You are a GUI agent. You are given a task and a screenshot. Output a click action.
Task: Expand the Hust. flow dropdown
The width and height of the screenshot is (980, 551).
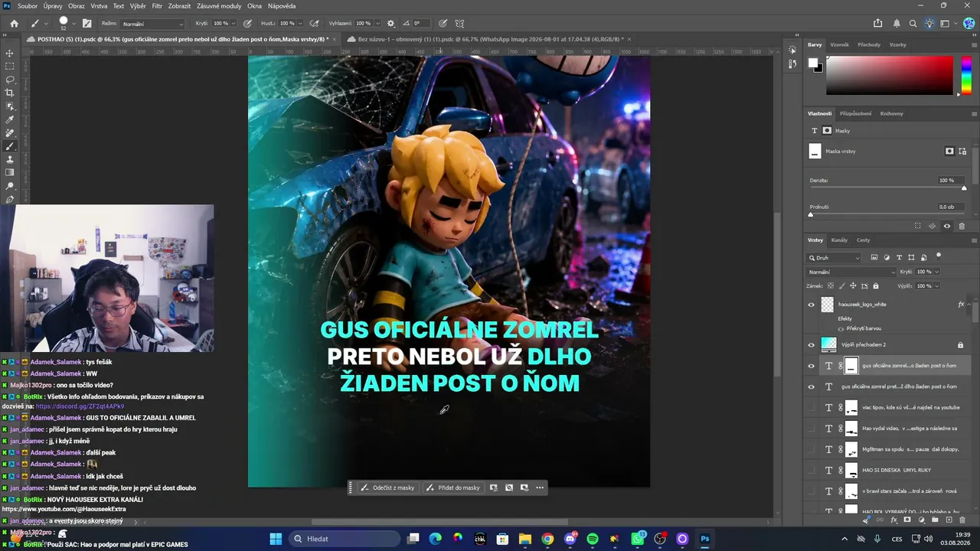tap(300, 24)
